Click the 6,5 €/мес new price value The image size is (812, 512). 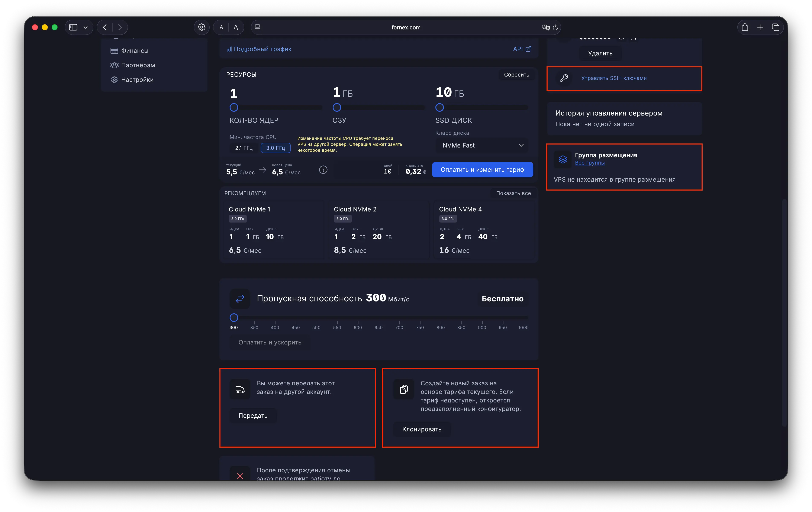tap(286, 172)
